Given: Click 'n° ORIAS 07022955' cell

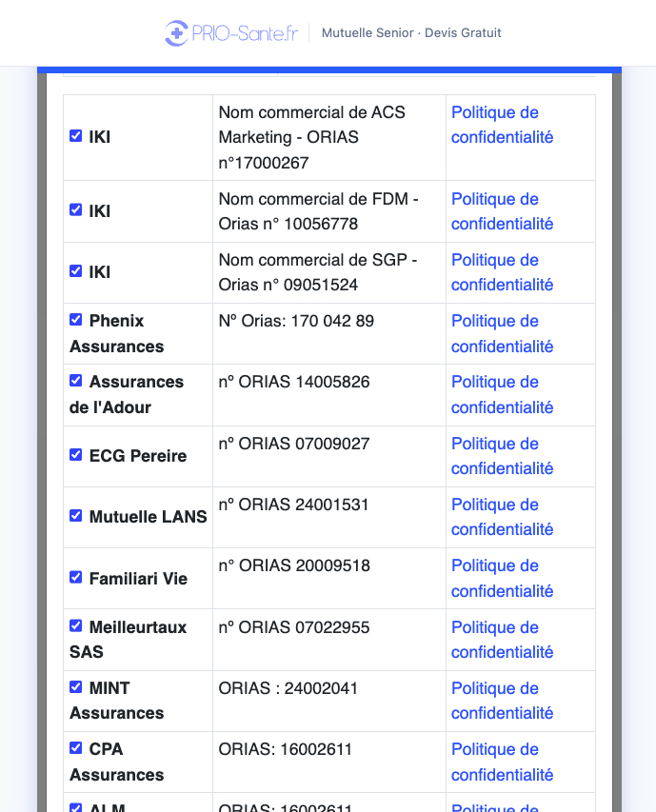Looking at the screenshot, I should [329, 640].
